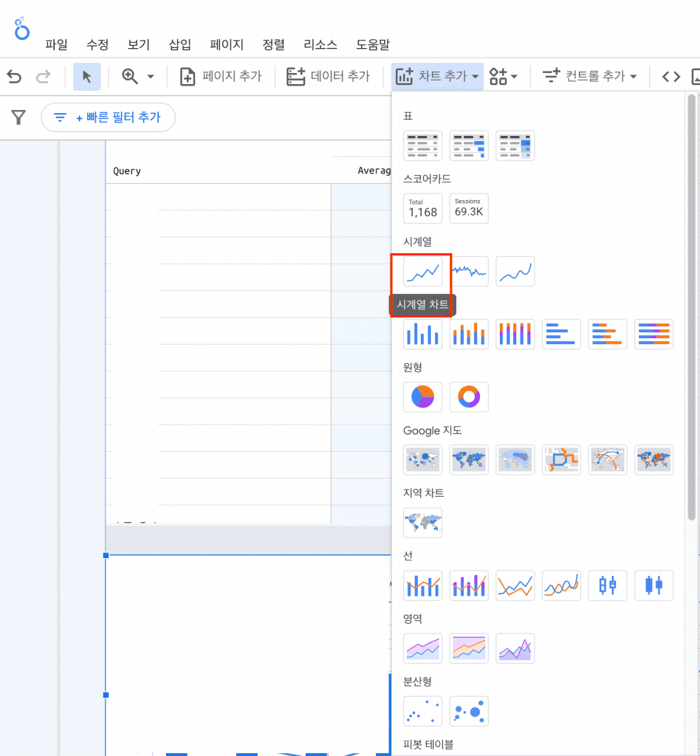
Task: Open the 도움말 menu
Action: (373, 45)
